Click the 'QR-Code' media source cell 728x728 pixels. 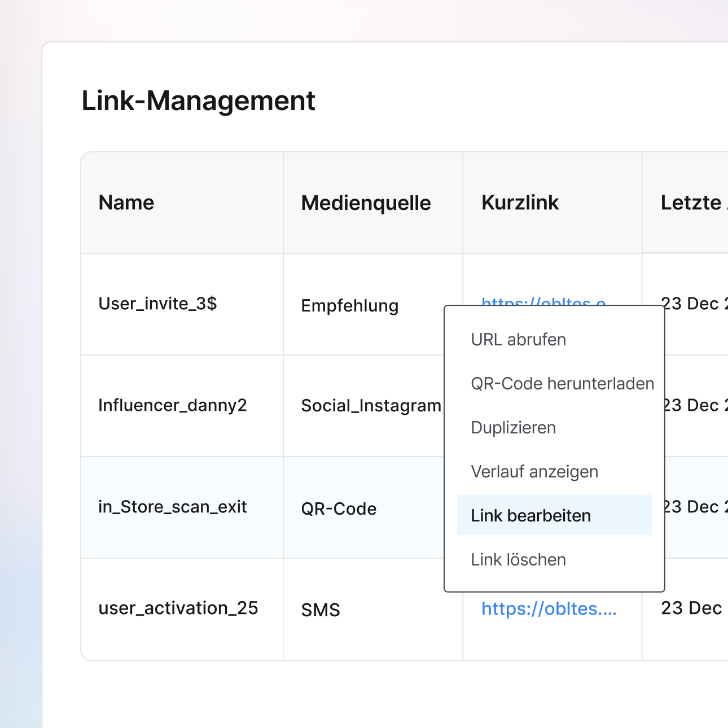click(339, 508)
